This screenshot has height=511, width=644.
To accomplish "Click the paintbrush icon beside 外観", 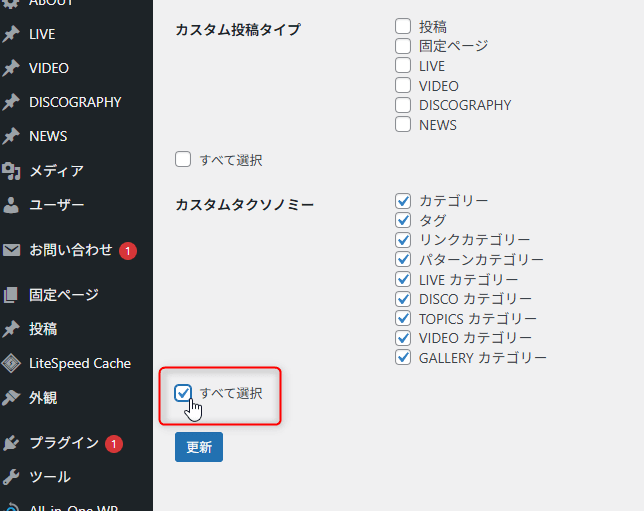I will [11, 397].
